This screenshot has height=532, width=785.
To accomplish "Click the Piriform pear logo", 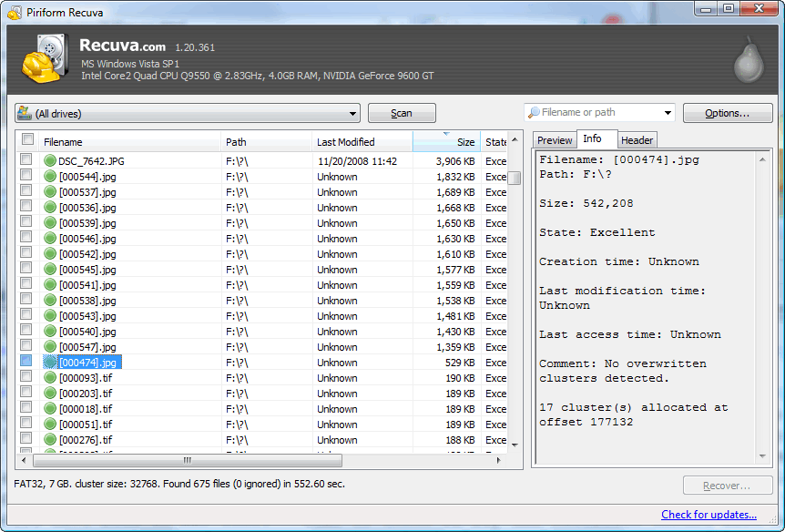I will click(x=749, y=59).
